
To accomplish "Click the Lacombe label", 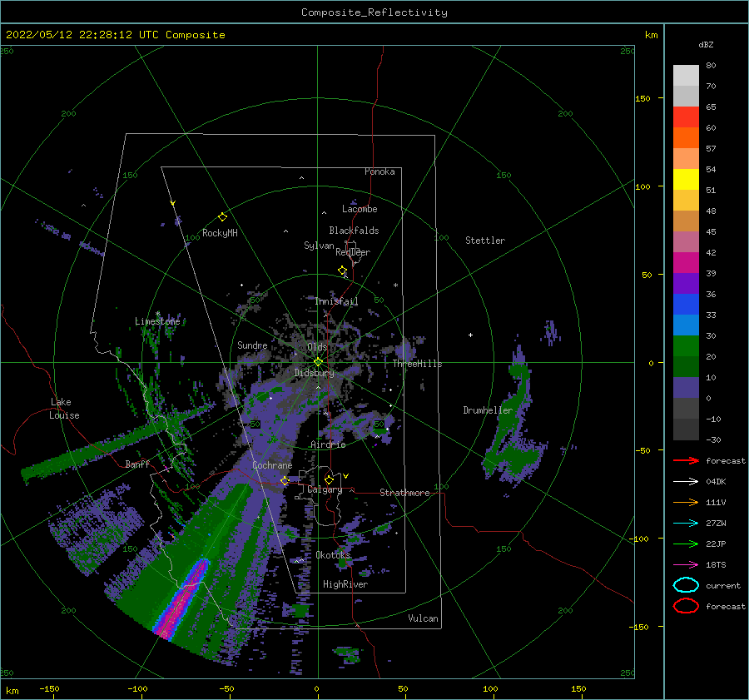I will (360, 209).
